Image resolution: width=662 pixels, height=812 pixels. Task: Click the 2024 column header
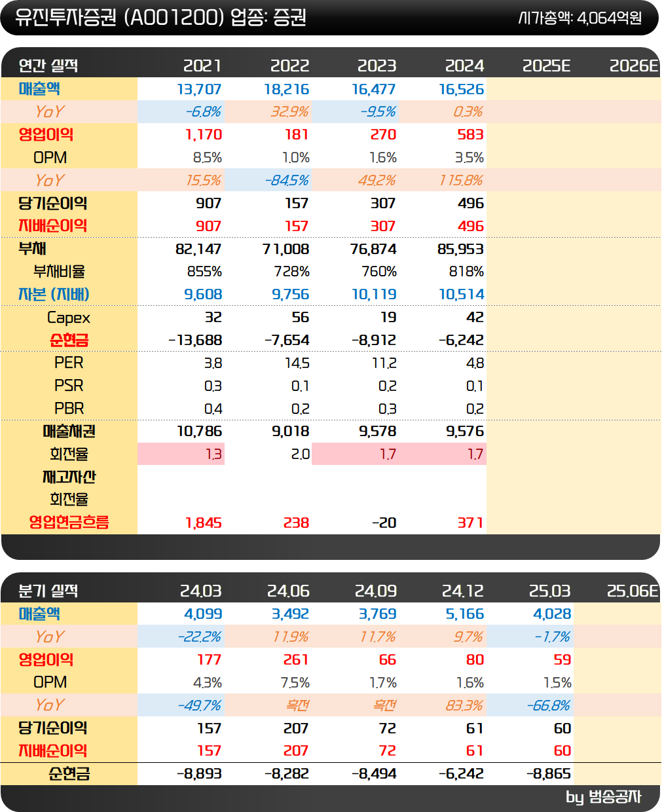(464, 65)
